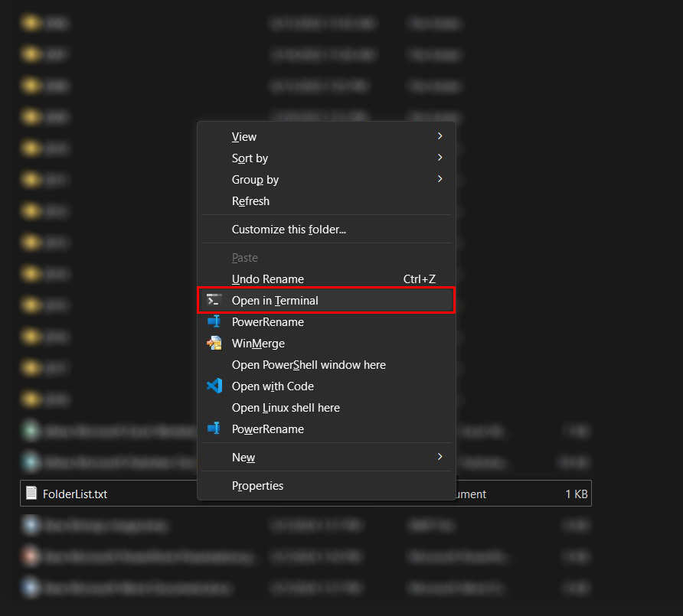Click the WinMerge icon
The image size is (683, 616).
coord(214,344)
